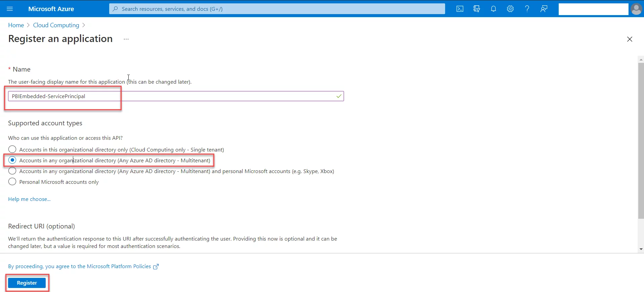Click the Register button

pyautogui.click(x=27, y=283)
